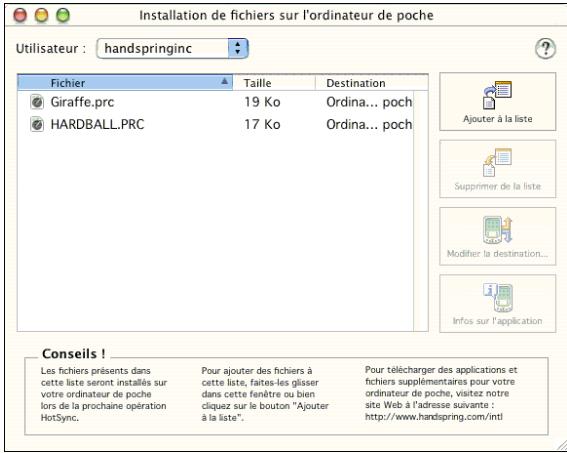
Task: Click the Giraffe.prc file icon
Action: pos(37,102)
